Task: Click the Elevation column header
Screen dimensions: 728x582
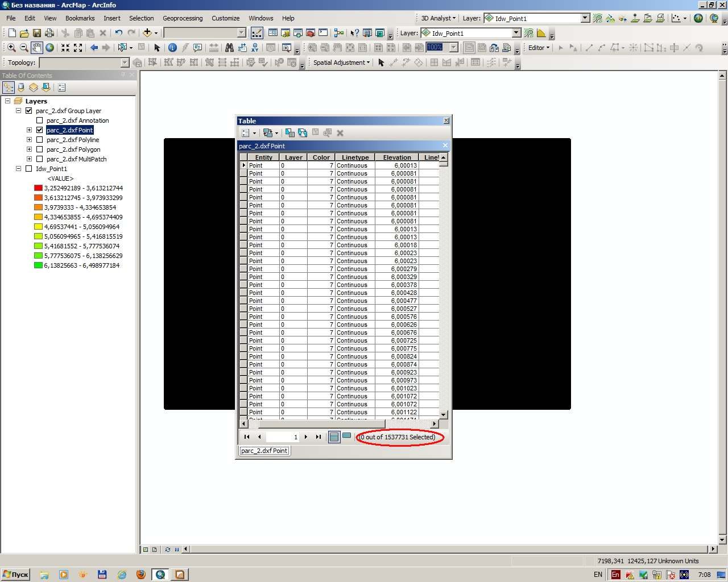Action: tap(396, 157)
